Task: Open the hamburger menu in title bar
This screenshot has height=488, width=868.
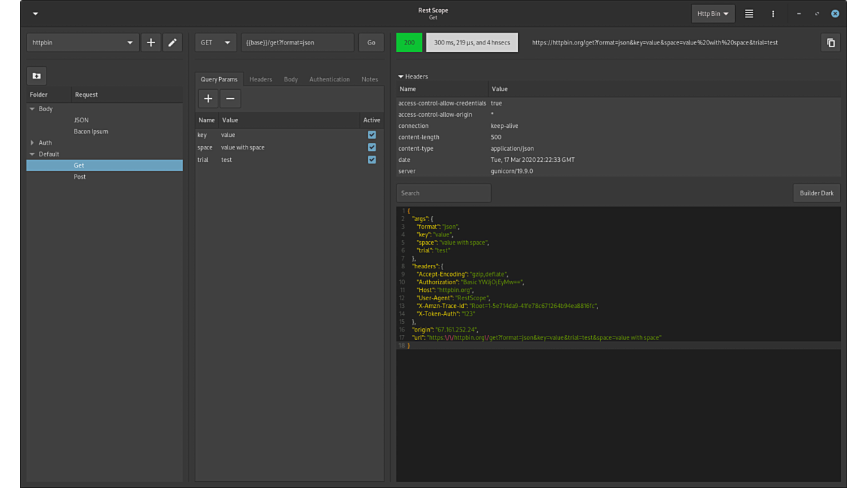Action: click(x=749, y=13)
